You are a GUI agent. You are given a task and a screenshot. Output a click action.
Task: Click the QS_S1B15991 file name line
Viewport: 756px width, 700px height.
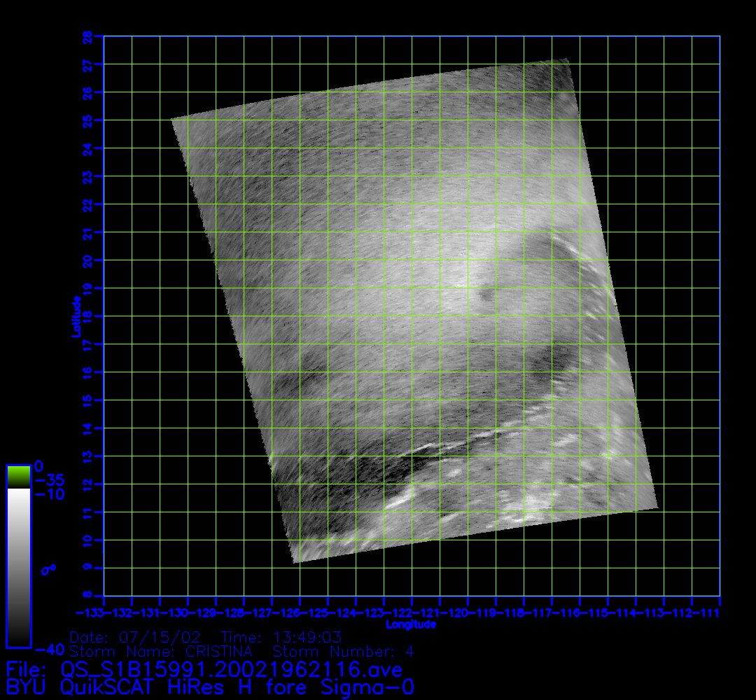pos(204,670)
